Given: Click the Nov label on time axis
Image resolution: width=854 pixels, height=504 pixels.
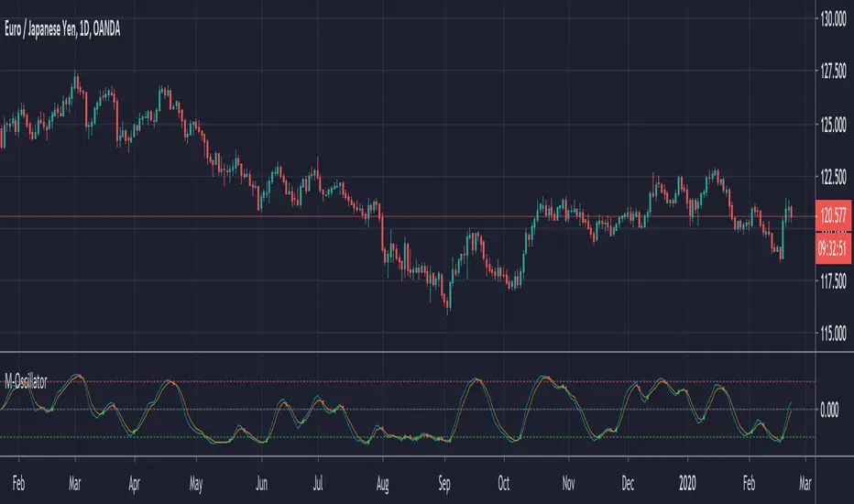Looking at the screenshot, I should point(568,483).
